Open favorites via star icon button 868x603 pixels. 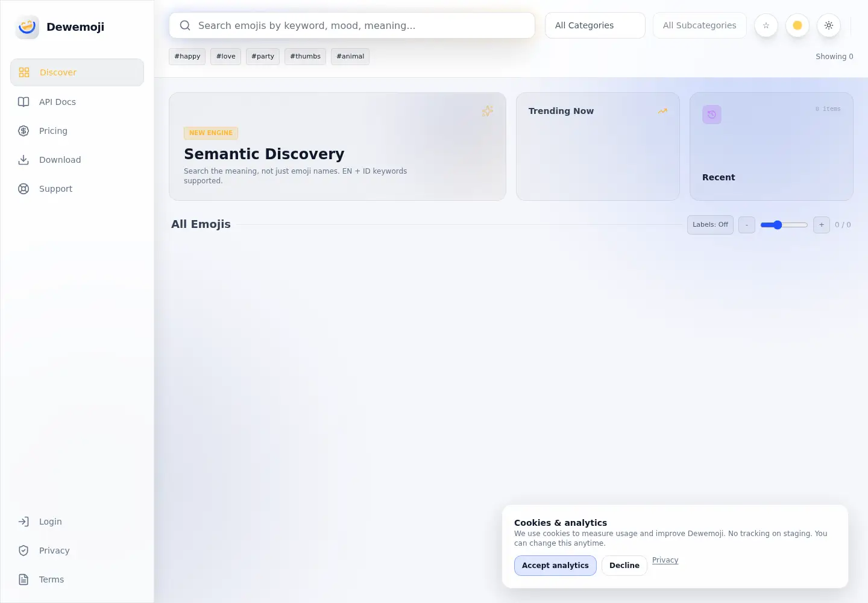tap(766, 25)
